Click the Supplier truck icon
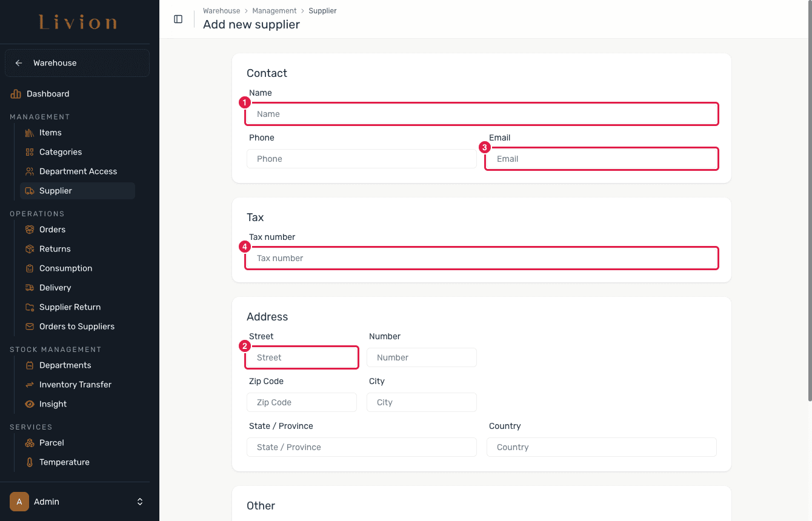The width and height of the screenshot is (812, 521). tap(29, 191)
